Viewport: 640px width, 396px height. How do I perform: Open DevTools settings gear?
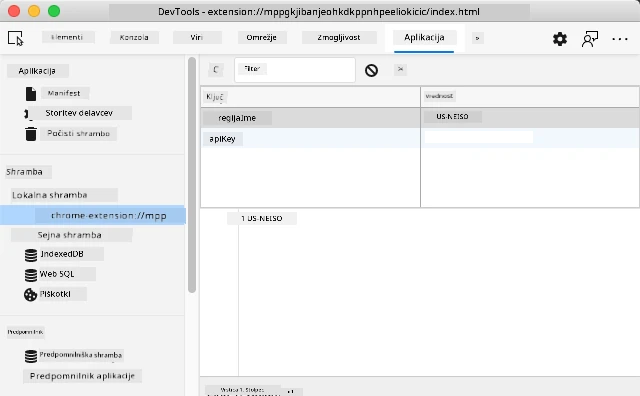pos(560,39)
